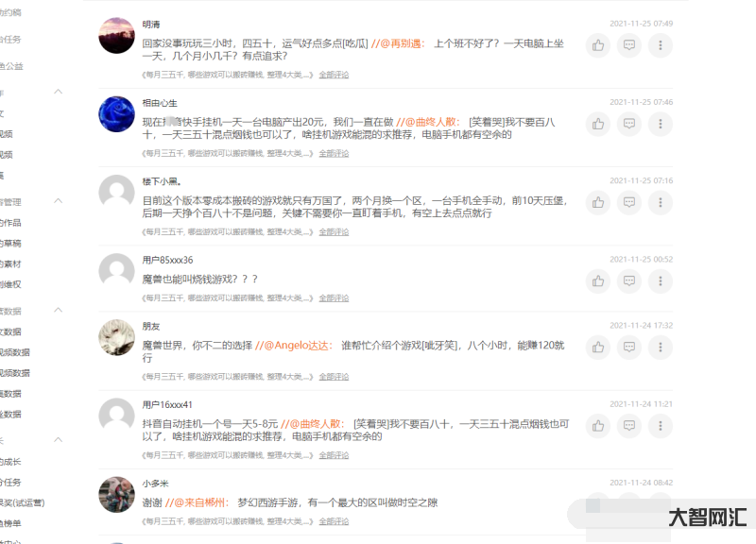
Task: Select 草稿 item in sidebar
Action: 10,244
